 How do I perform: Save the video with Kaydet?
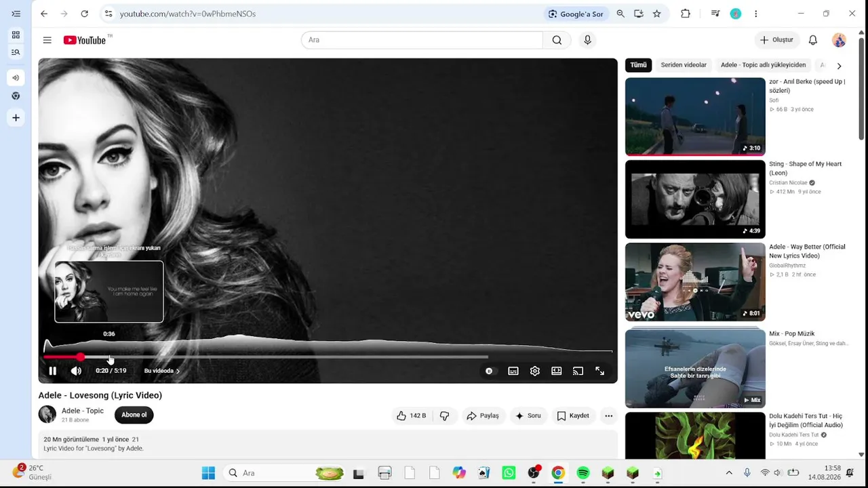click(573, 415)
